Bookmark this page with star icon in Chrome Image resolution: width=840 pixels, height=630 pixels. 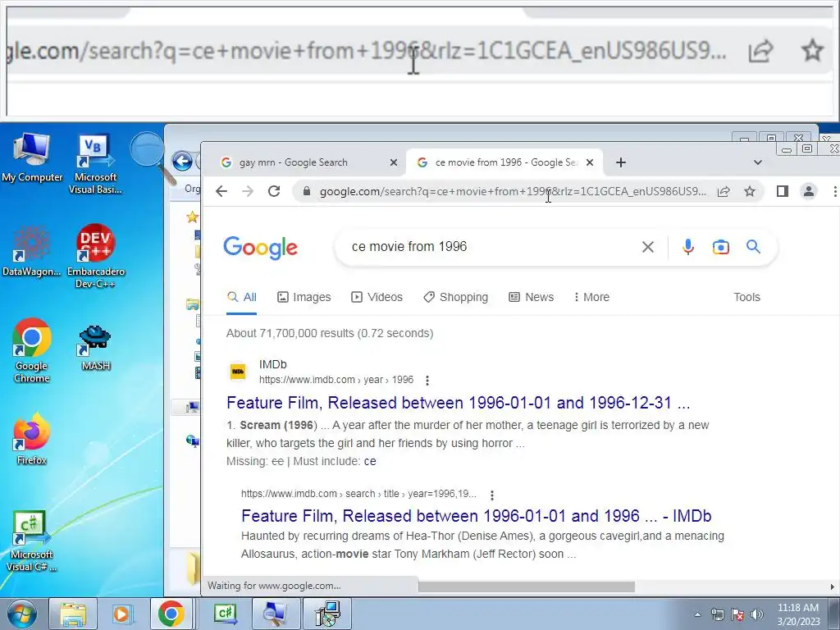[x=750, y=191]
